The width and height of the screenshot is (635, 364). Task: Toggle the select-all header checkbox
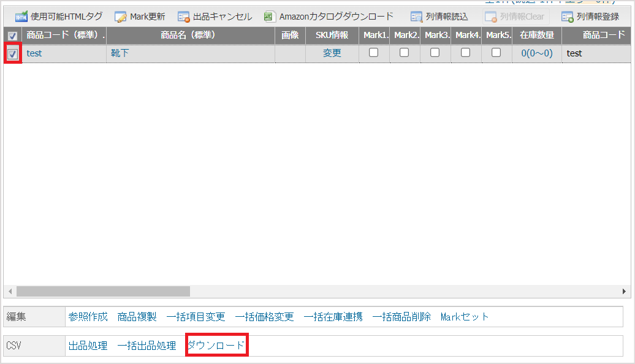pos(12,36)
